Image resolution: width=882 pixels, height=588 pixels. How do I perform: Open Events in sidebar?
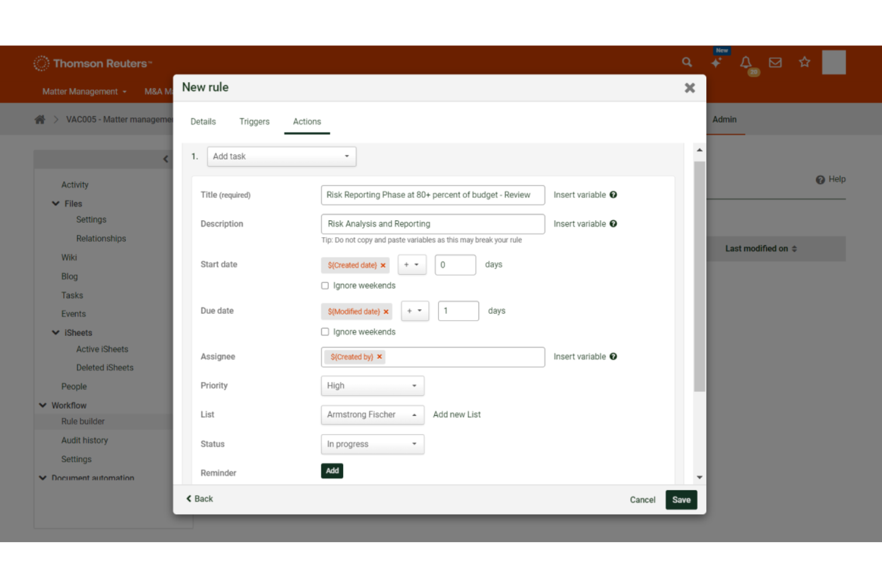[73, 315]
